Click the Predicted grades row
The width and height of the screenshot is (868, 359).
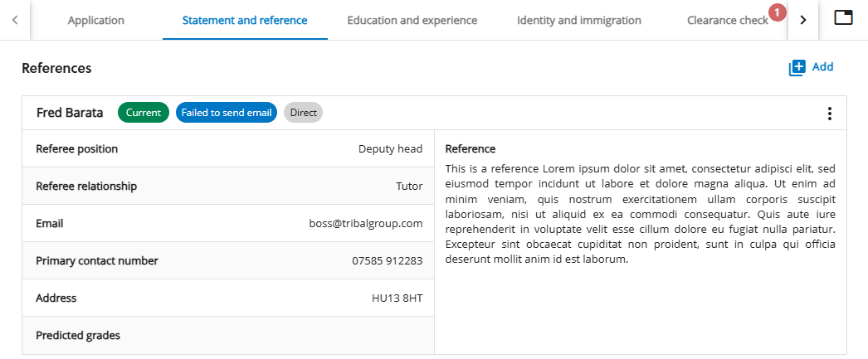(x=227, y=335)
